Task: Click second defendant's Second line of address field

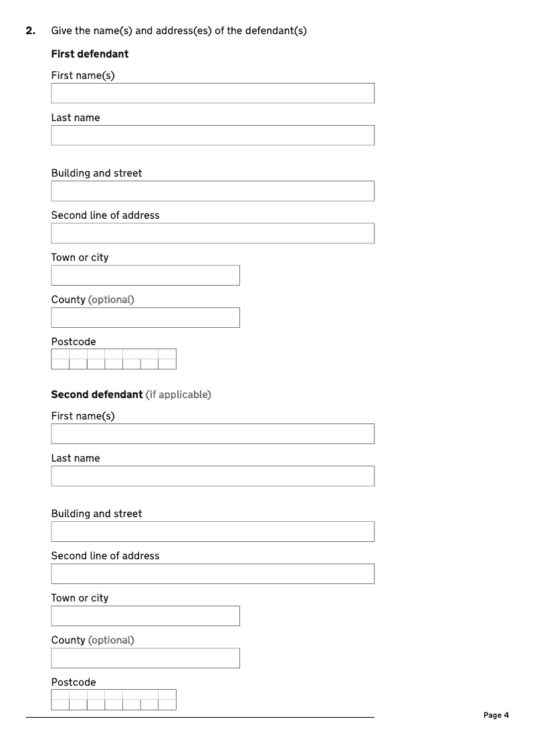Action: pyautogui.click(x=213, y=573)
